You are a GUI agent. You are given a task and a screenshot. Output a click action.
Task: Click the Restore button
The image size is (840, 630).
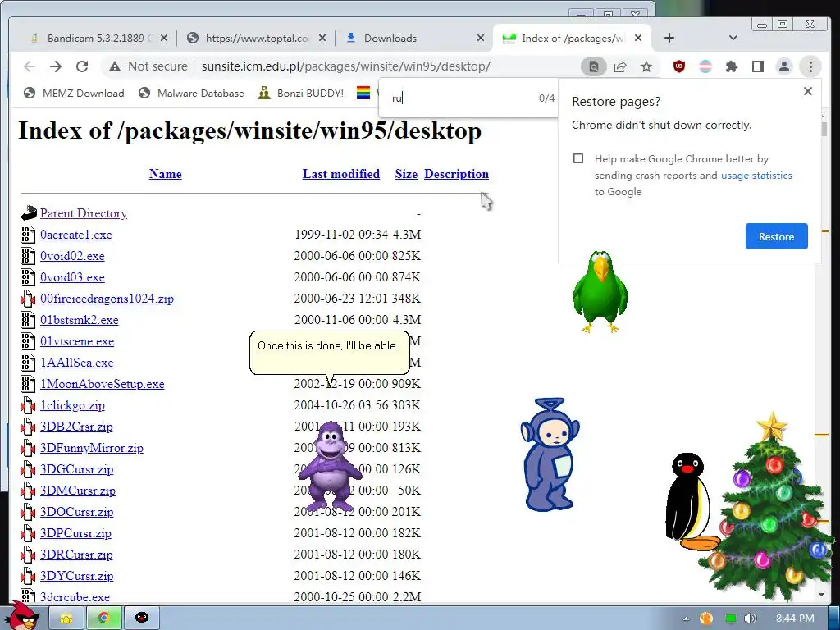click(x=776, y=236)
